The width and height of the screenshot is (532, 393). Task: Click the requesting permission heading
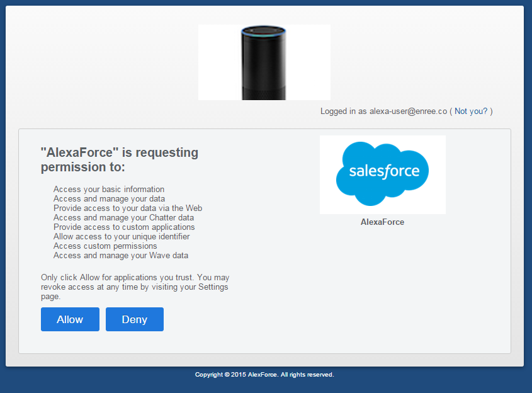pos(120,159)
